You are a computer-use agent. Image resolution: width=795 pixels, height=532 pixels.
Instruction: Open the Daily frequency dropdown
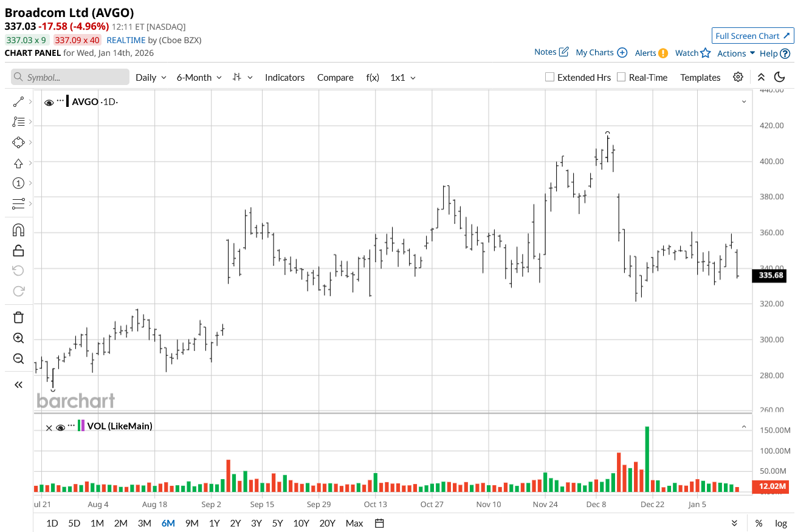pyautogui.click(x=151, y=77)
